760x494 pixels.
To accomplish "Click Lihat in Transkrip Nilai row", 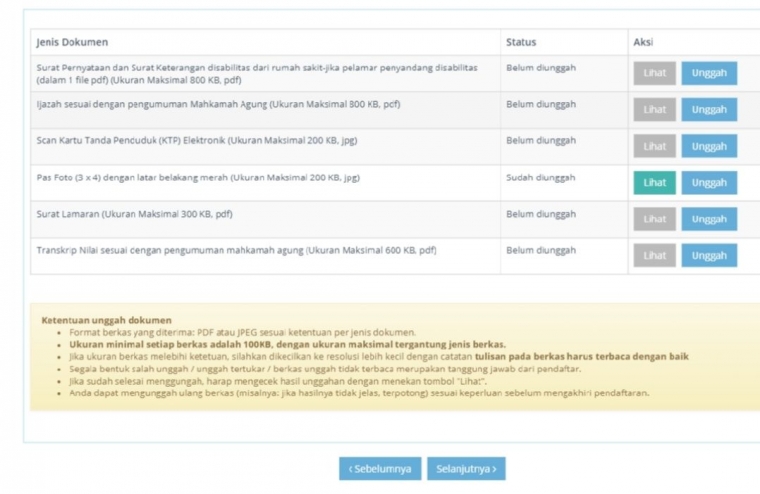I will (654, 255).
